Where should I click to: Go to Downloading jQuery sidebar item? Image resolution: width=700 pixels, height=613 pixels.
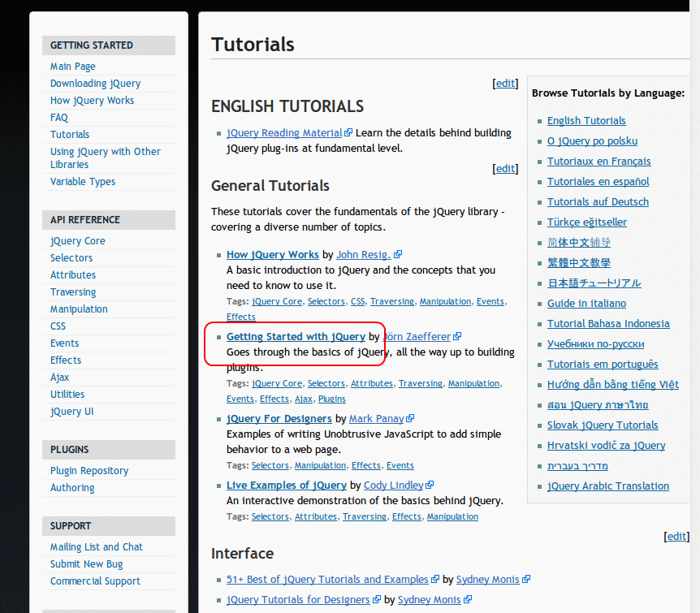[x=95, y=84]
